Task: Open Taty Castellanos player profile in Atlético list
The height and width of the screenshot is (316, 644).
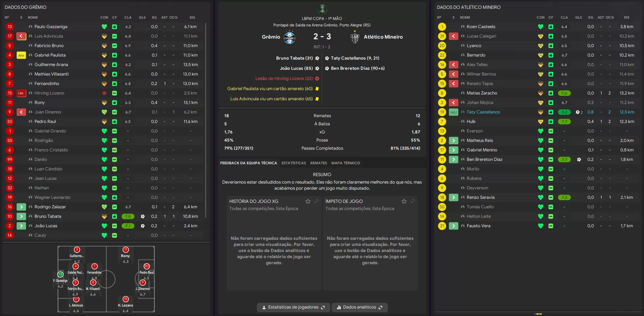Action: [483, 112]
